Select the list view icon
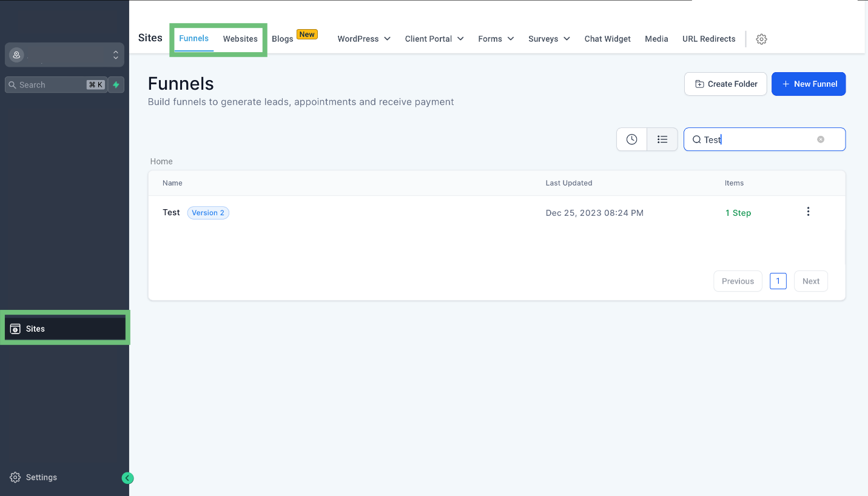The height and width of the screenshot is (496, 868). pos(662,139)
